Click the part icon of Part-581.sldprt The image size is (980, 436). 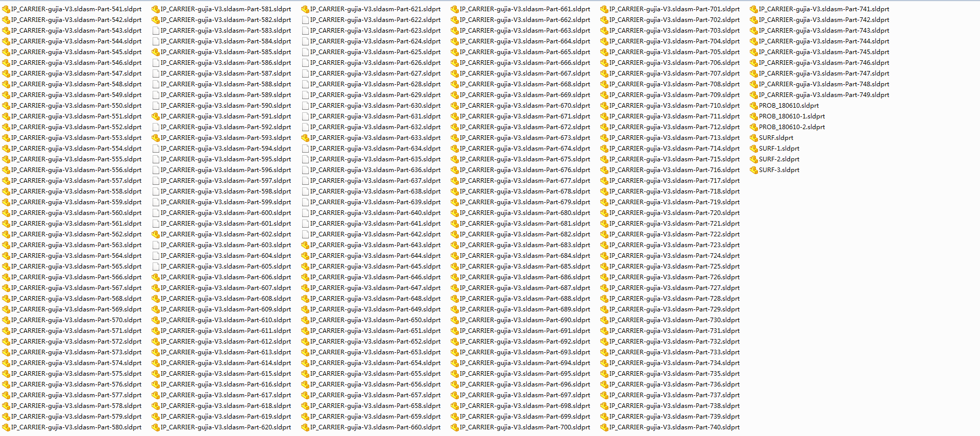pyautogui.click(x=156, y=9)
